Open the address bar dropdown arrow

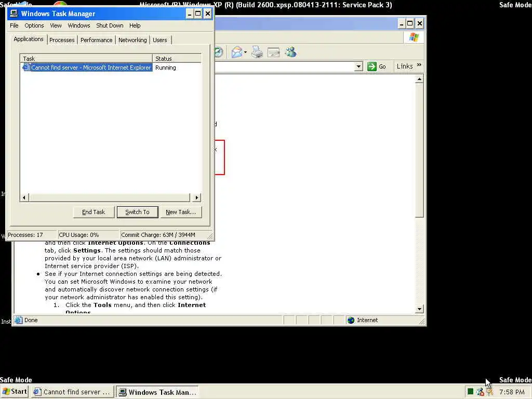click(358, 66)
